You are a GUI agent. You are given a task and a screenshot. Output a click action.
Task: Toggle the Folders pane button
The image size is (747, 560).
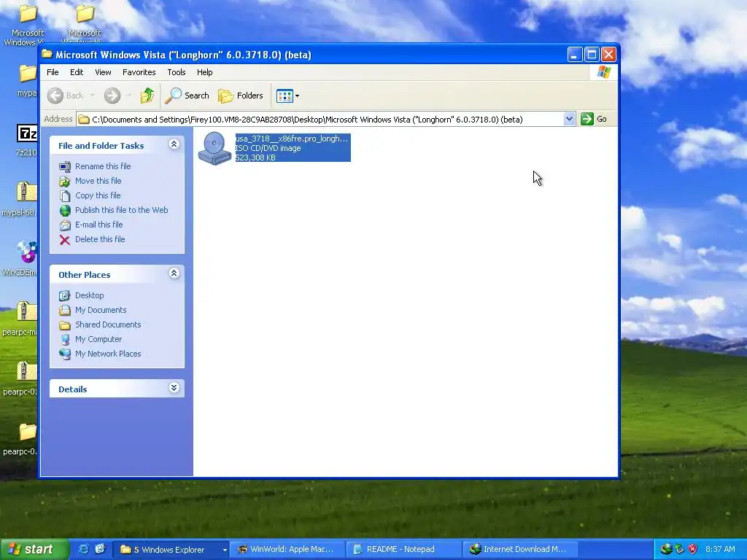click(x=241, y=96)
